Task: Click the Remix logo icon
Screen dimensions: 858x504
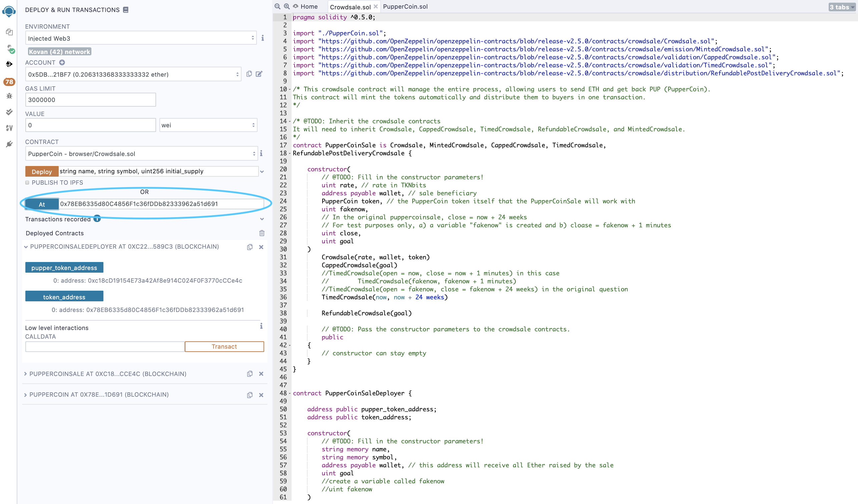Action: [x=9, y=11]
